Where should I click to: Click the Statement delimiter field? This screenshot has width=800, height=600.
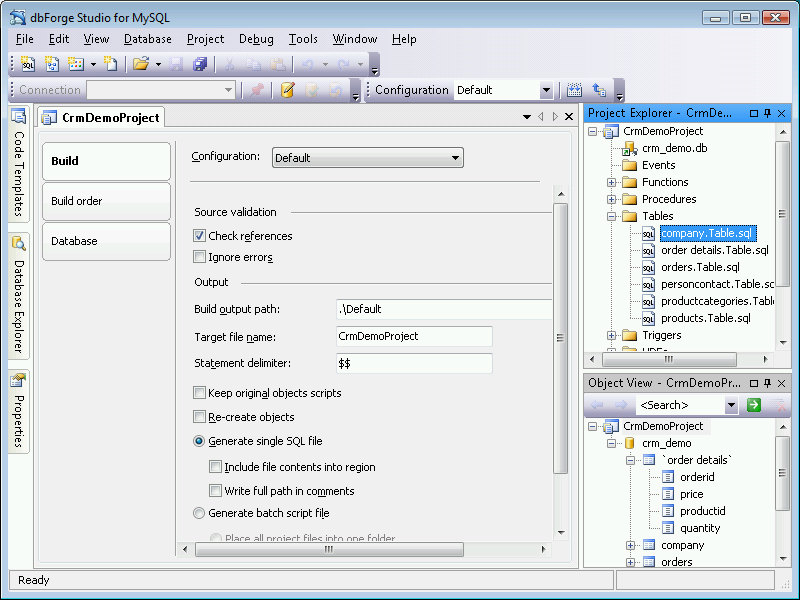click(414, 363)
